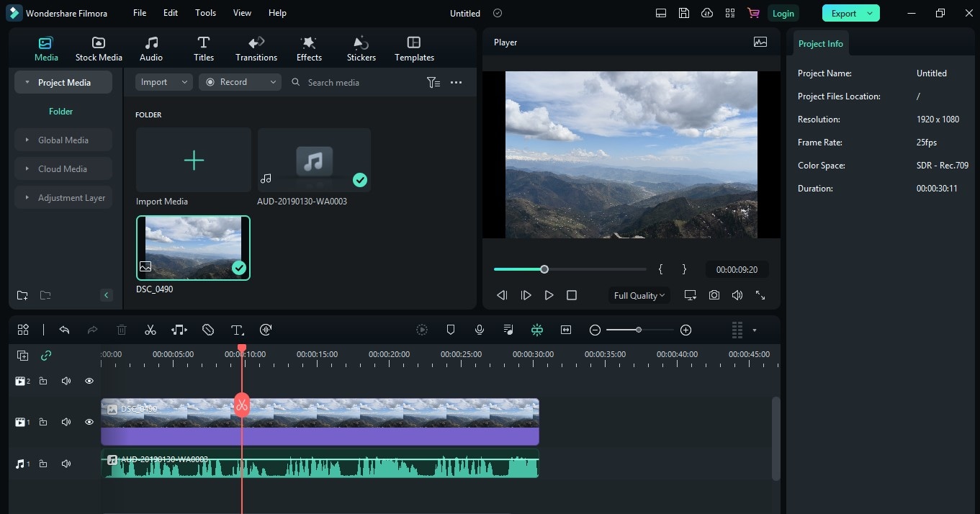Toggle auto ripple snapping icon
980x514 pixels.
(537, 330)
